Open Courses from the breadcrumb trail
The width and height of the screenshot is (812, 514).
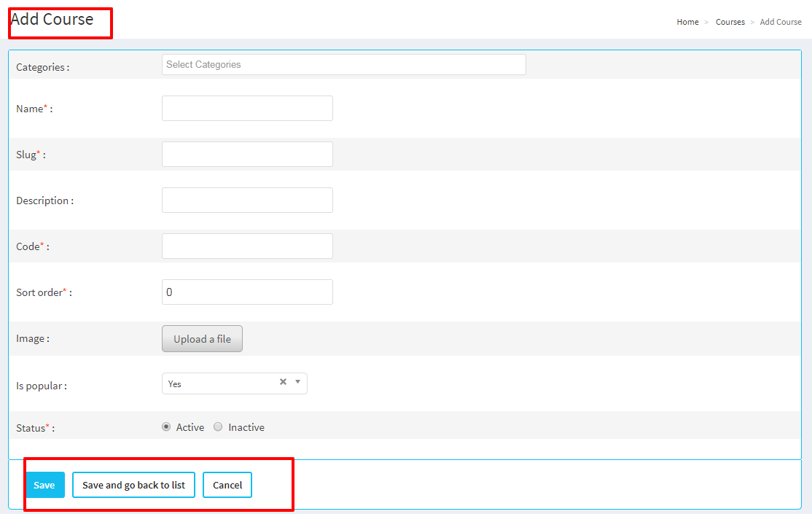730,22
